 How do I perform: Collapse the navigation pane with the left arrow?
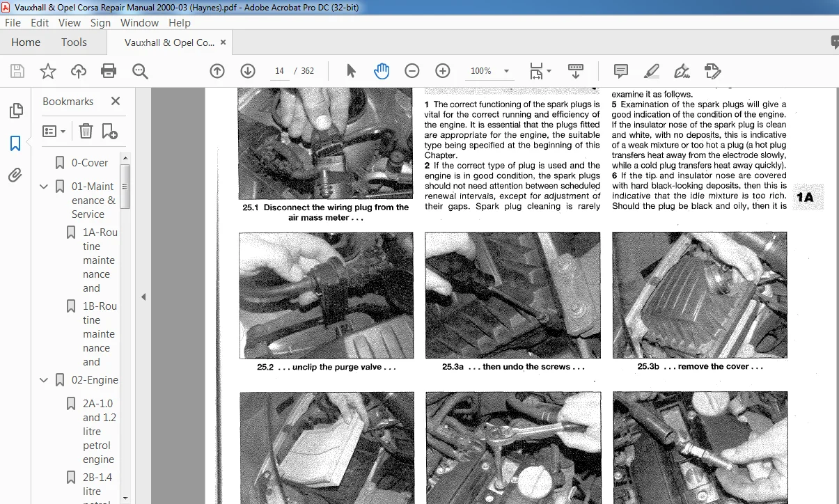coord(143,297)
